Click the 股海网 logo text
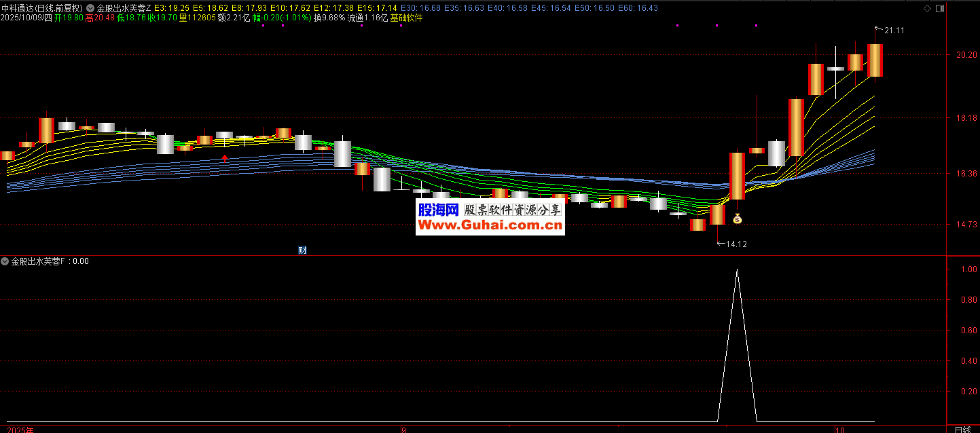Screen dimensions: 980x433 (x=437, y=210)
